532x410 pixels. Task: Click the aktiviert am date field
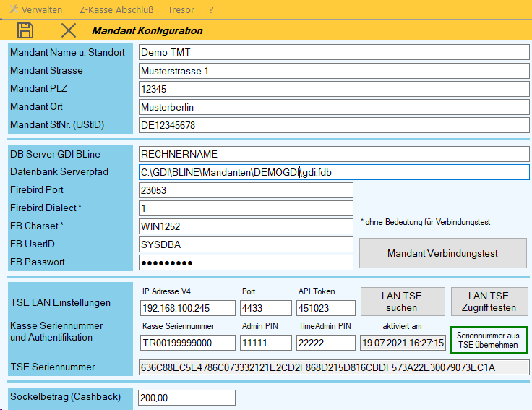[x=403, y=343]
